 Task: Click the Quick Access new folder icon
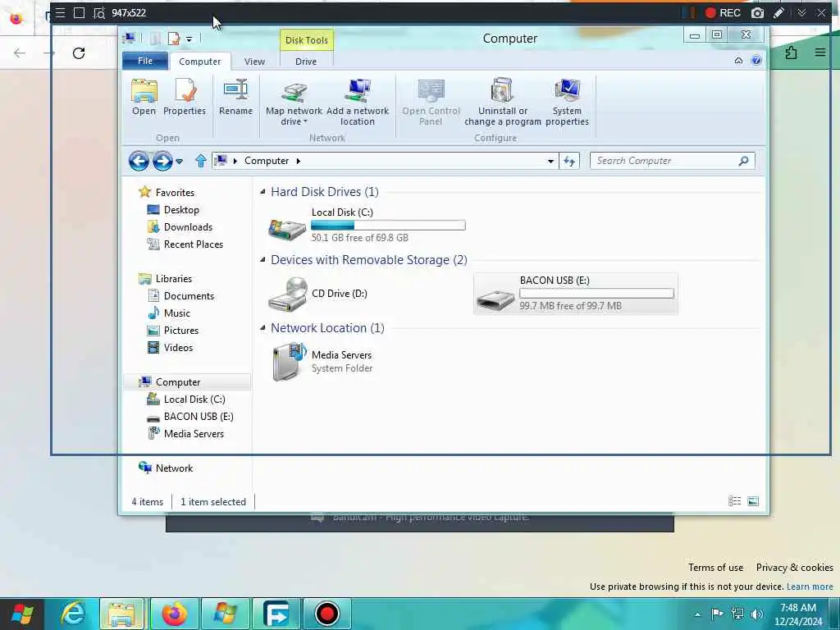[155, 39]
